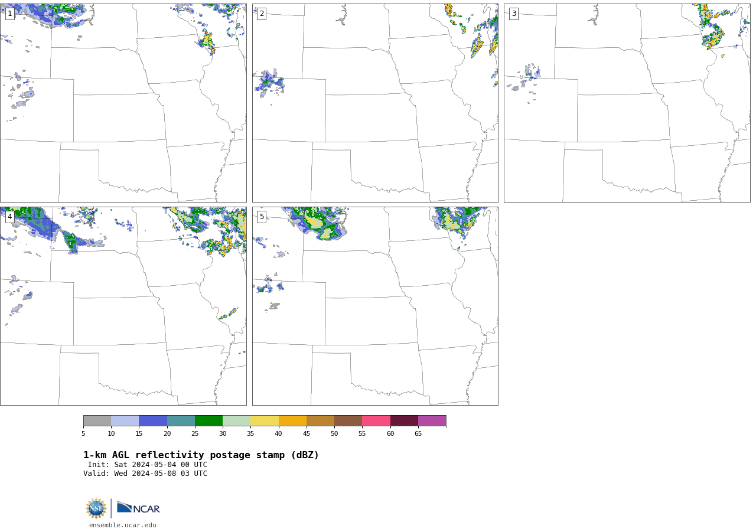Click the panel number label 4
The width and height of the screenshot is (756, 532).
9,217
